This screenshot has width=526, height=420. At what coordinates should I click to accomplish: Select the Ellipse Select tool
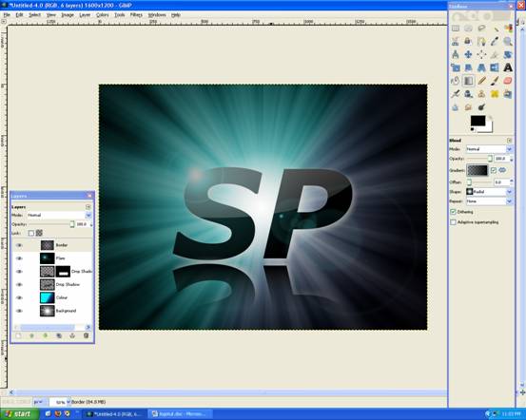pyautogui.click(x=468, y=29)
